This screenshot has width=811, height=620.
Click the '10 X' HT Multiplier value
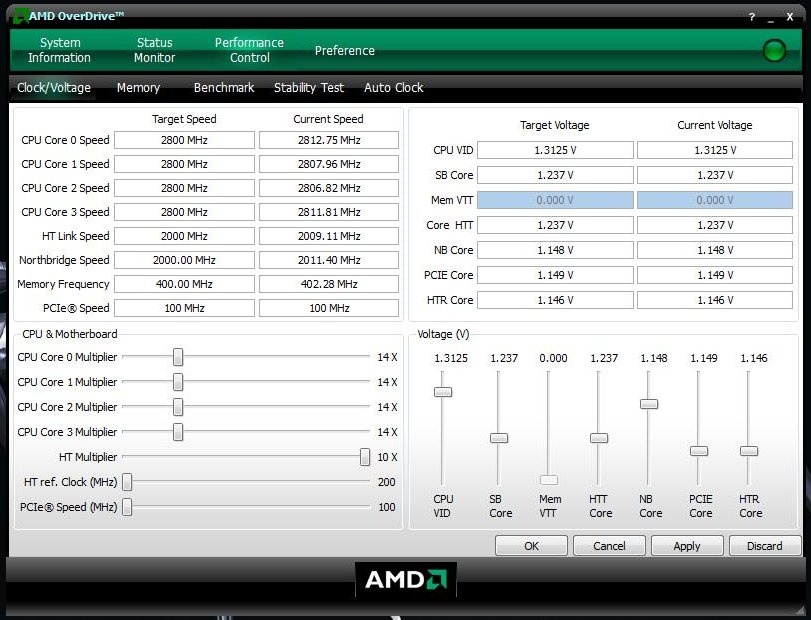[387, 457]
